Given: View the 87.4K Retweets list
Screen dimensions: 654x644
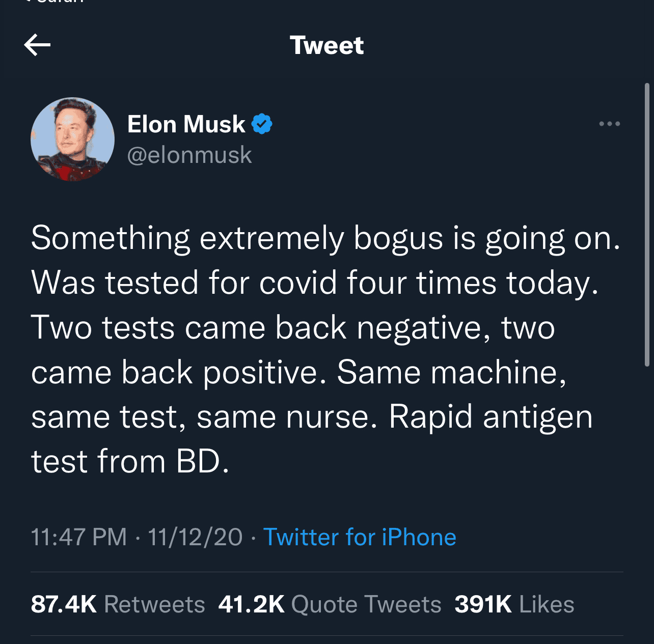Looking at the screenshot, I should 118,603.
